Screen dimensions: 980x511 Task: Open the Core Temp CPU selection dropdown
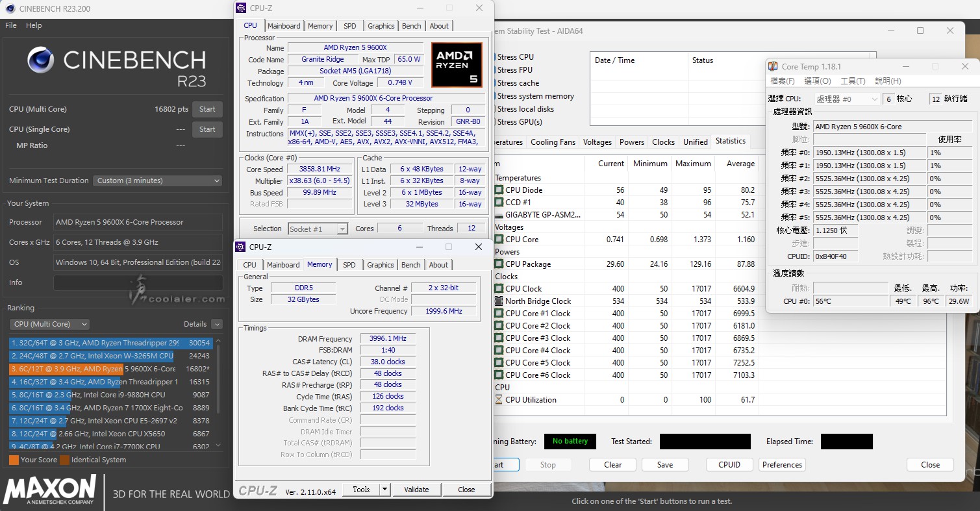848,99
